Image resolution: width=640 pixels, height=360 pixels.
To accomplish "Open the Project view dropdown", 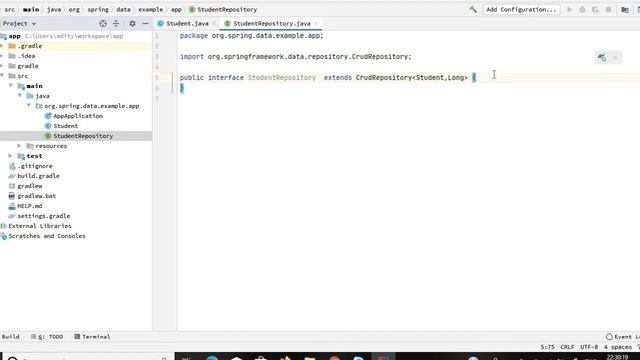I will pyautogui.click(x=19, y=24).
